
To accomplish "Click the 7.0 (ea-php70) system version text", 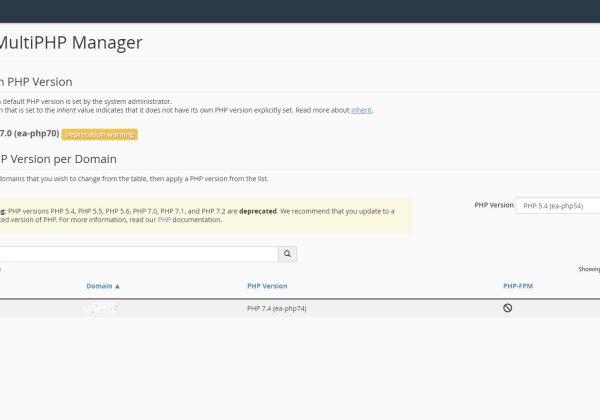I will click(29, 133).
